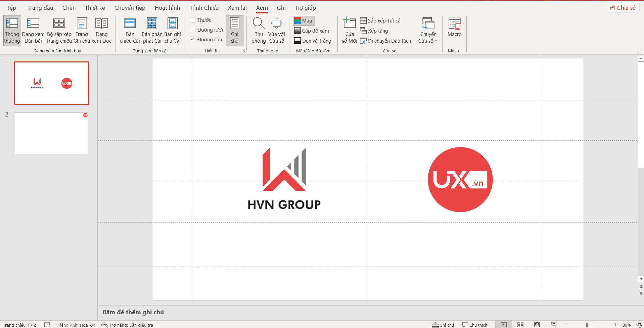The height and width of the screenshot is (328, 644).
Task: Open the Chèn tab
Action: click(69, 8)
